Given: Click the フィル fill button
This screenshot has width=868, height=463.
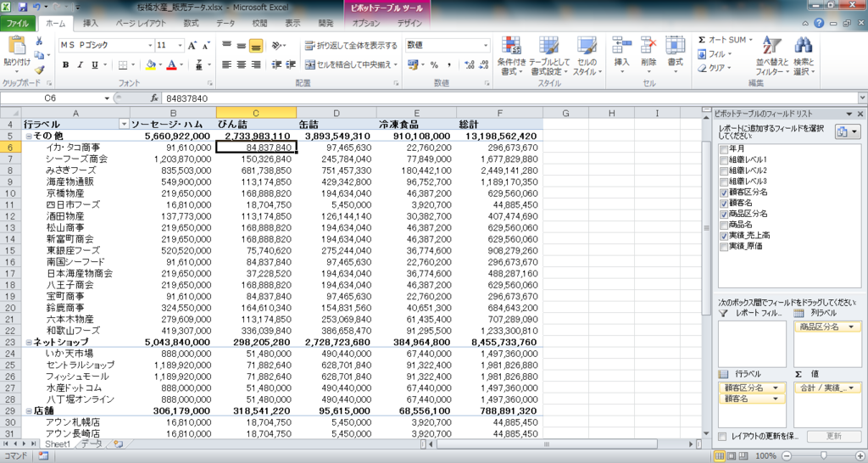Looking at the screenshot, I should coord(715,54).
